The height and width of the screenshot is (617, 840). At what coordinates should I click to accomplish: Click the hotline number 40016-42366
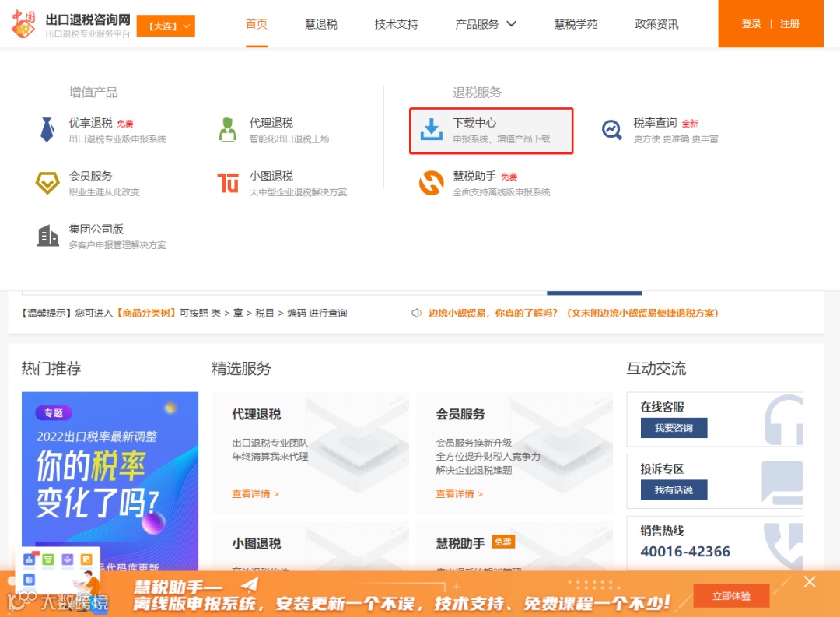point(685,552)
